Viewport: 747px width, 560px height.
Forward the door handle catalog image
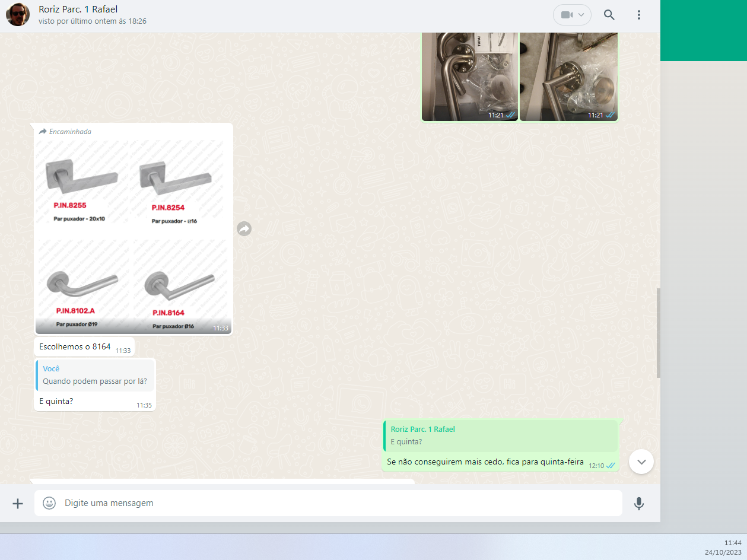tap(244, 229)
